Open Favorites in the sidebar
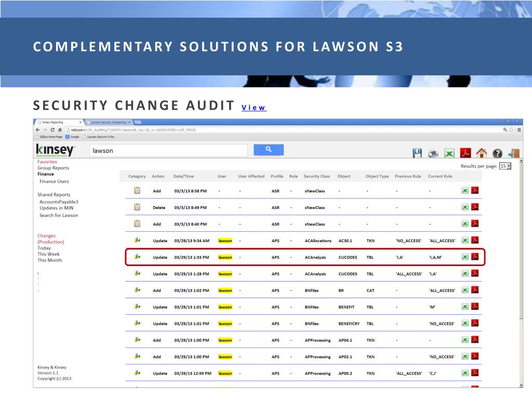The image size is (532, 399). 47,162
